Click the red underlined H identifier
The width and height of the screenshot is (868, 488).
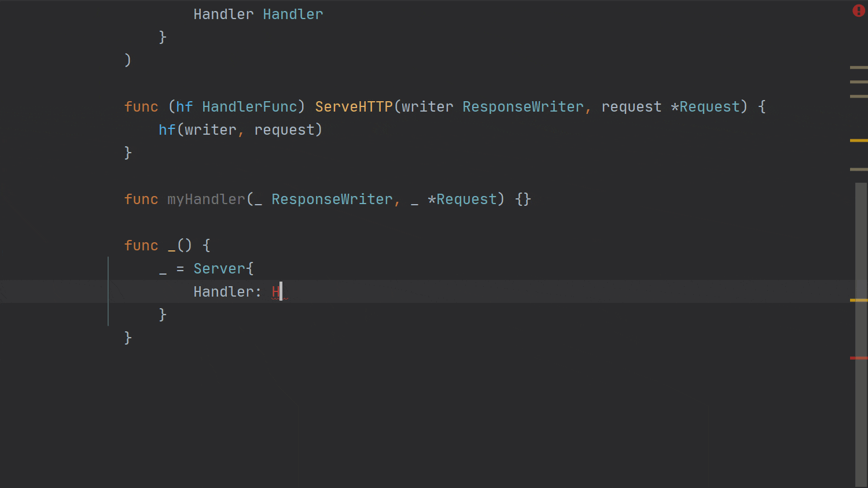276,292
